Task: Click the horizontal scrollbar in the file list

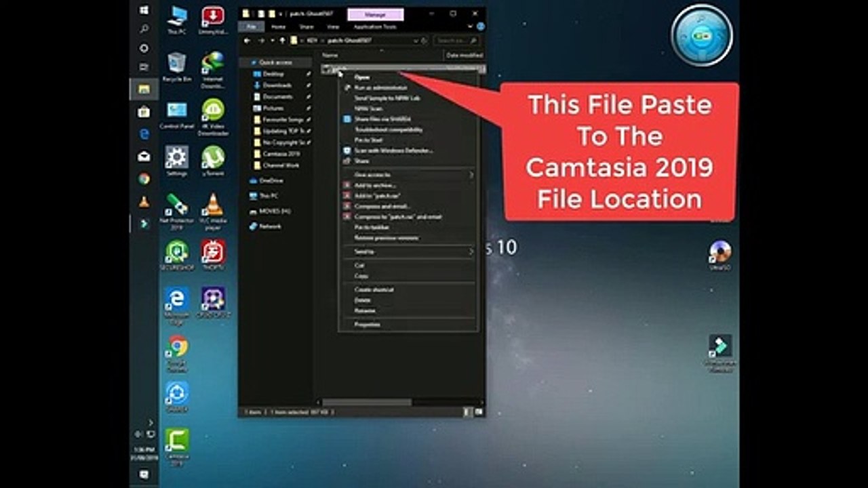Action: point(366,402)
